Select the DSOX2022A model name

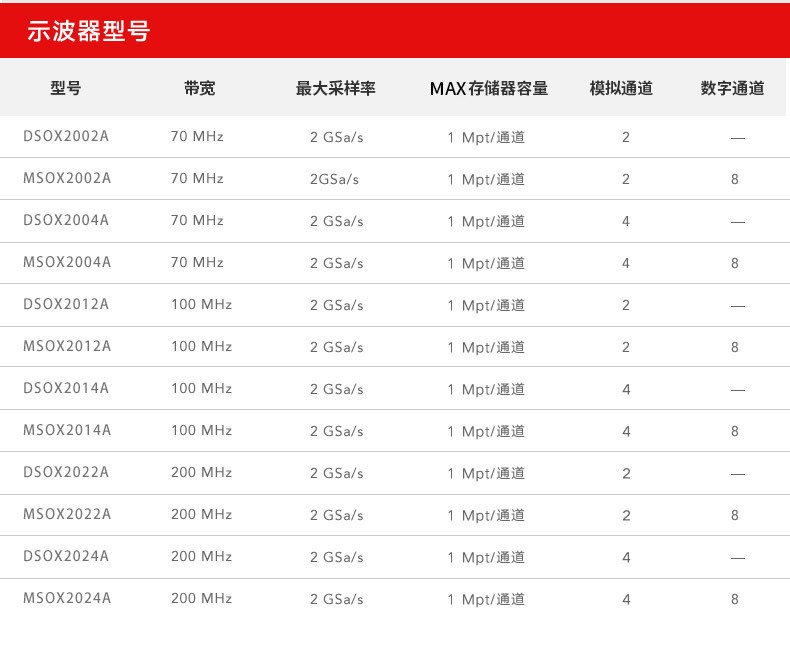(66, 472)
